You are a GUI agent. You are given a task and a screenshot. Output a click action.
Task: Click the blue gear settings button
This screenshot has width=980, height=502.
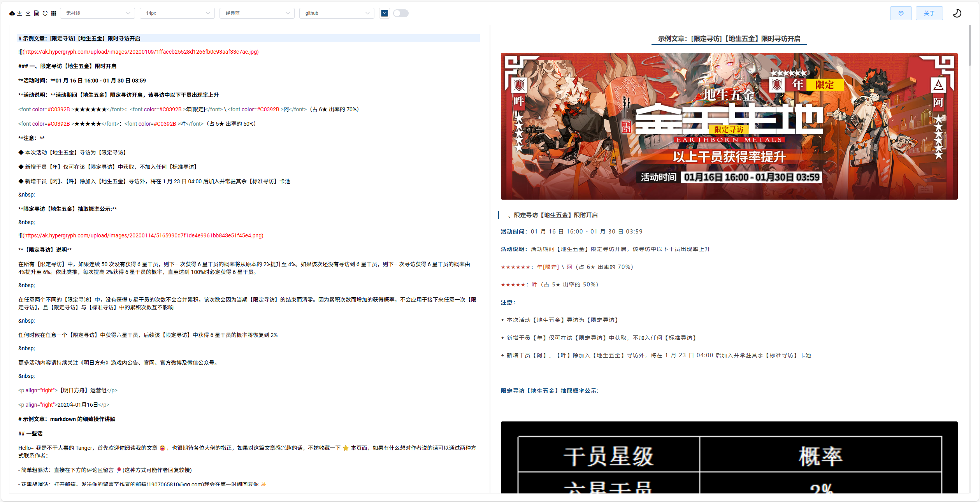901,13
